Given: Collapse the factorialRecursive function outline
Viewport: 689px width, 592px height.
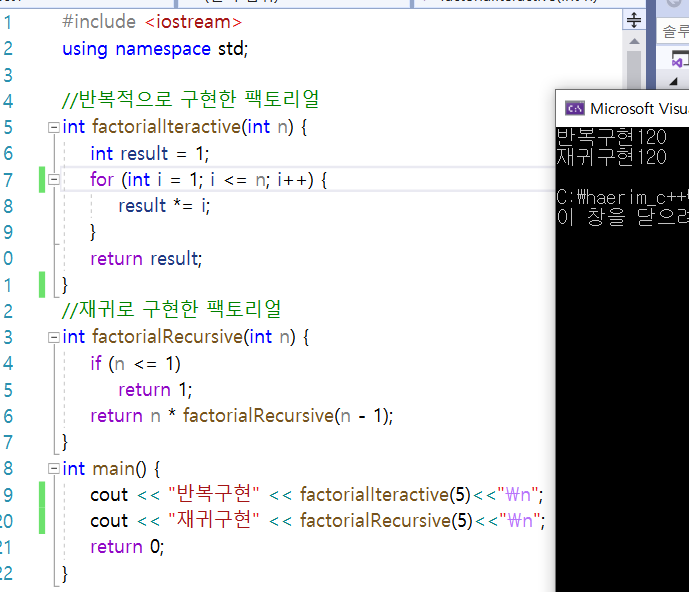Looking at the screenshot, I should click(54, 337).
